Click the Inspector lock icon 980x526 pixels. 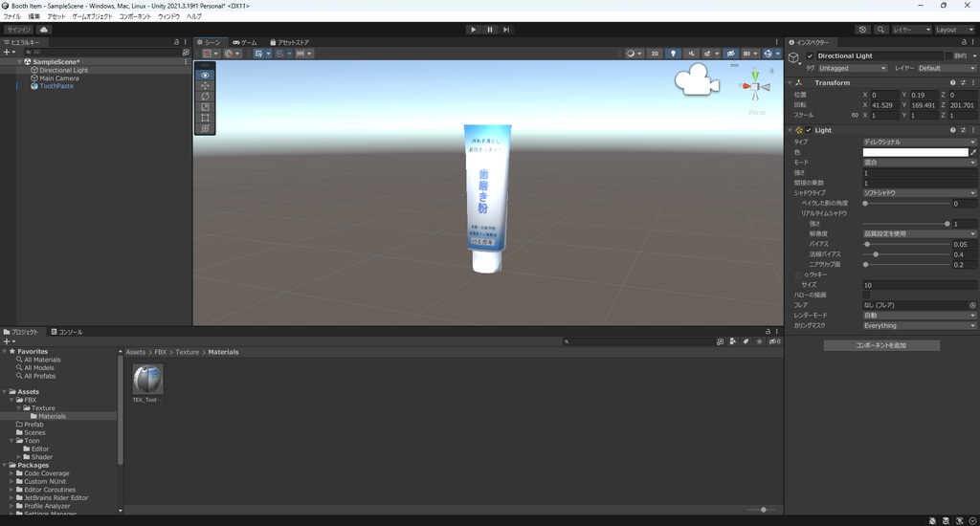point(965,42)
